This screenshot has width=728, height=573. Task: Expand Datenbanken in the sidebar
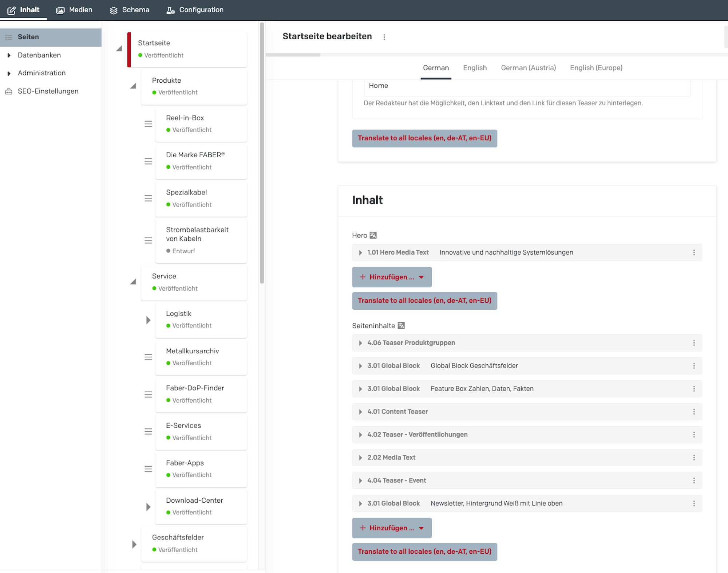click(9, 55)
